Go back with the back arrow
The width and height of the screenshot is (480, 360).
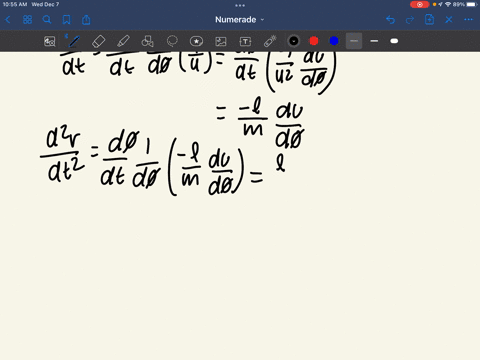click(8, 20)
